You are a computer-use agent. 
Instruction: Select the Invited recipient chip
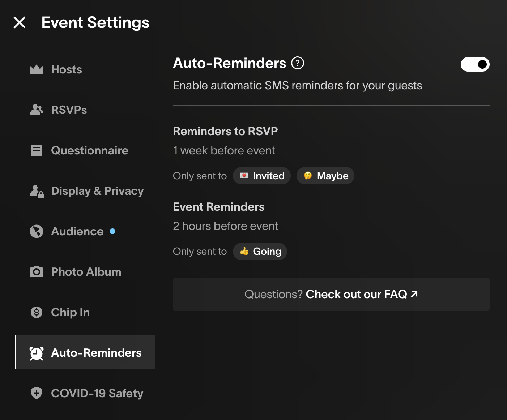click(262, 176)
